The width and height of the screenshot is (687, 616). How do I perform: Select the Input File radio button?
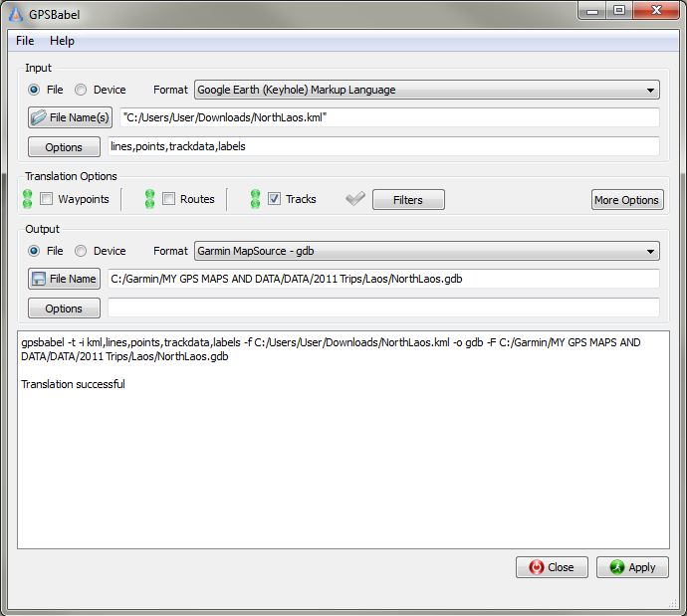34,90
